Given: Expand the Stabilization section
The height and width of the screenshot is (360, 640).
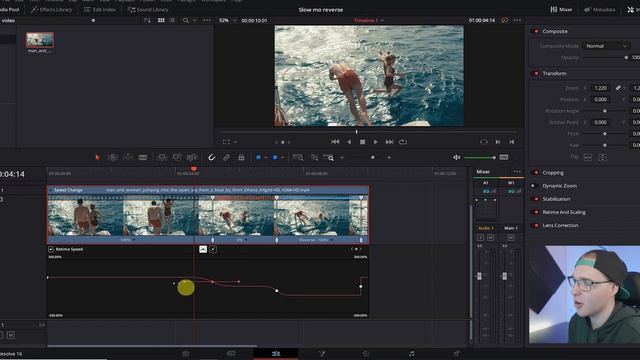Looking at the screenshot, I should tap(556, 199).
